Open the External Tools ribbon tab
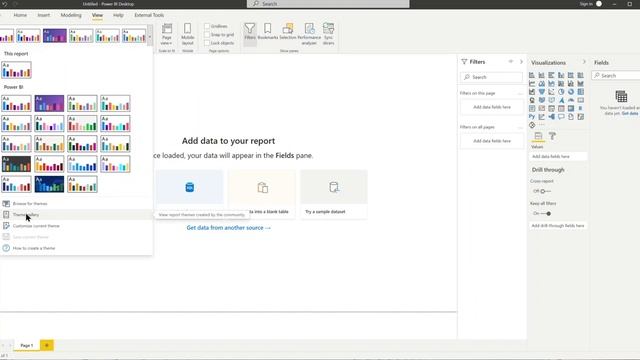Image resolution: width=640 pixels, height=360 pixels. coord(149,15)
